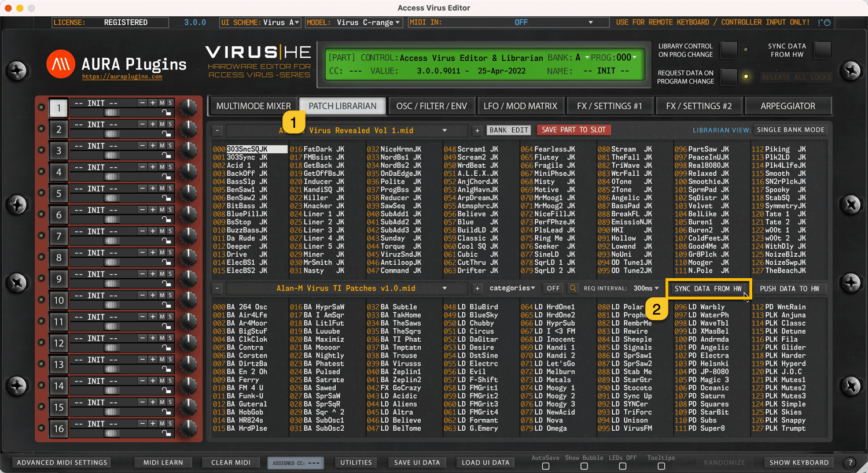Click the PUSH DATA TO HW button
868x473 pixels.
[x=790, y=289]
